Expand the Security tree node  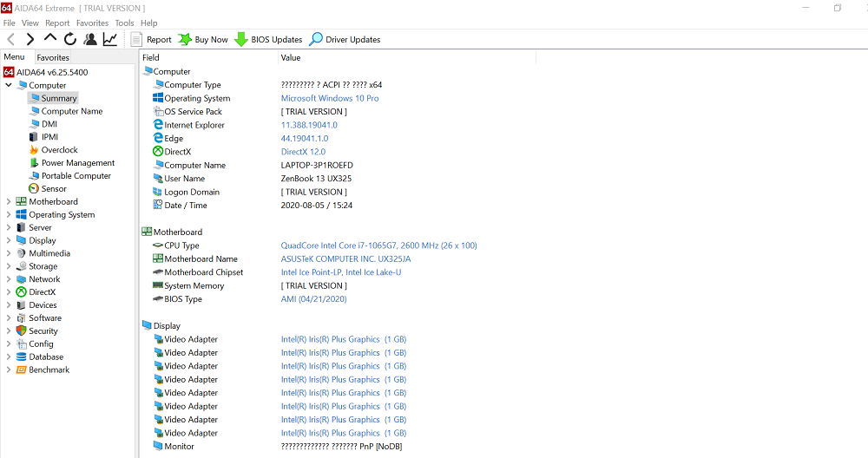point(9,330)
